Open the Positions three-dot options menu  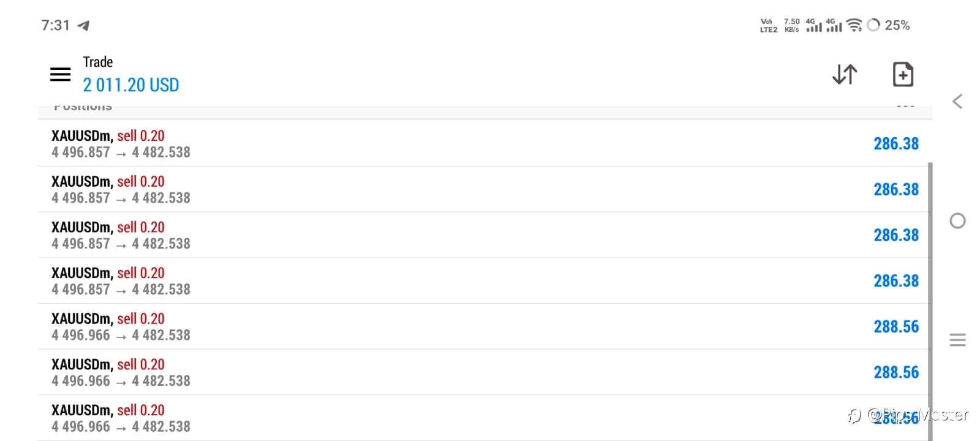(x=905, y=107)
